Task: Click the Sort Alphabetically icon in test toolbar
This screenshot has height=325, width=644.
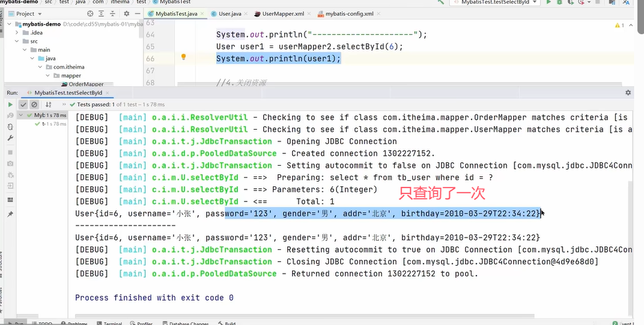Action: coord(49,105)
